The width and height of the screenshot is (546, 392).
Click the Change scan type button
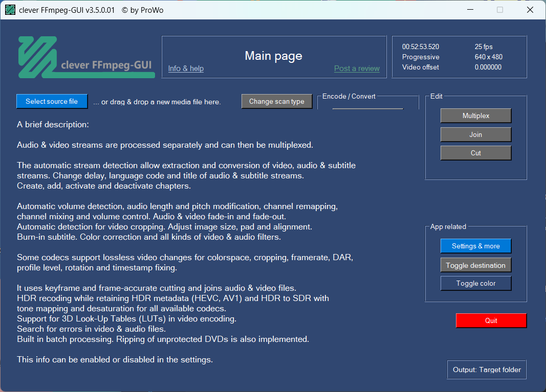277,101
